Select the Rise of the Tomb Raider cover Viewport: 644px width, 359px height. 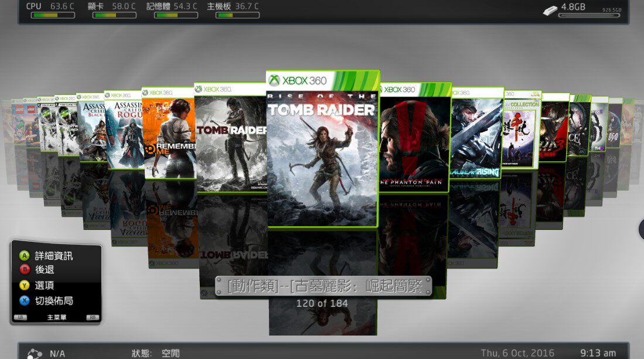tap(322, 149)
